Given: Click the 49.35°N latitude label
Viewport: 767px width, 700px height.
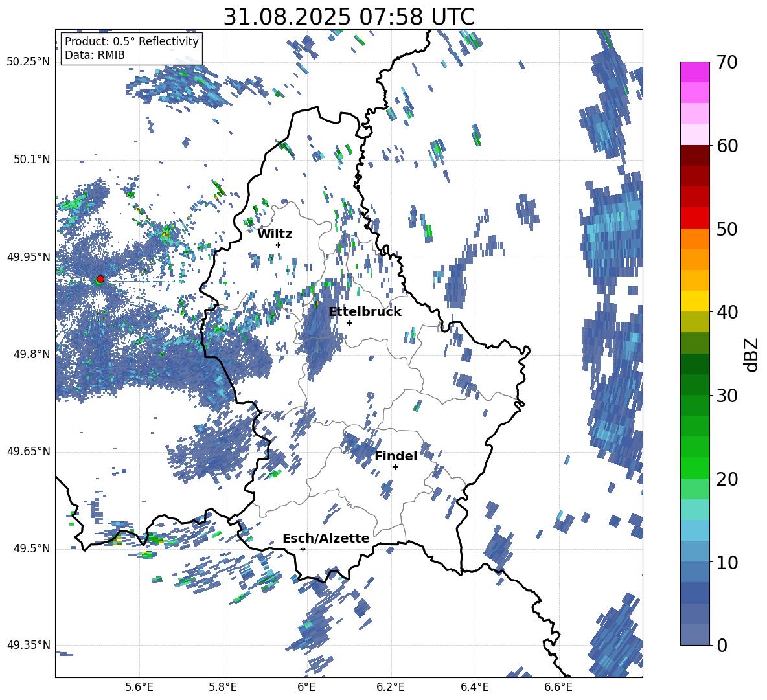Looking at the screenshot, I should (x=29, y=646).
